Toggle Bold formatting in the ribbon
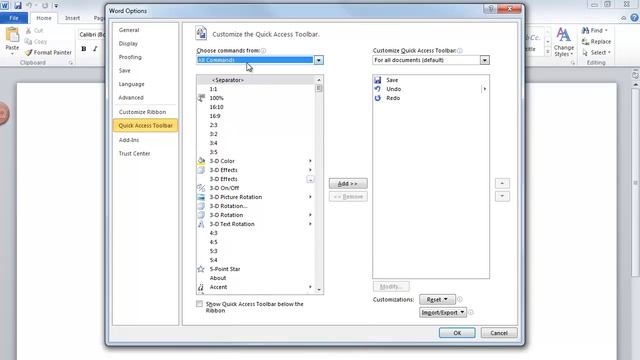 pyautogui.click(x=84, y=49)
